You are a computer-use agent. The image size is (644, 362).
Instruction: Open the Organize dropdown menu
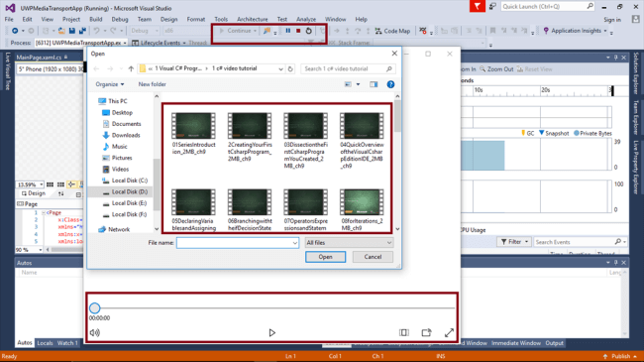tap(110, 84)
